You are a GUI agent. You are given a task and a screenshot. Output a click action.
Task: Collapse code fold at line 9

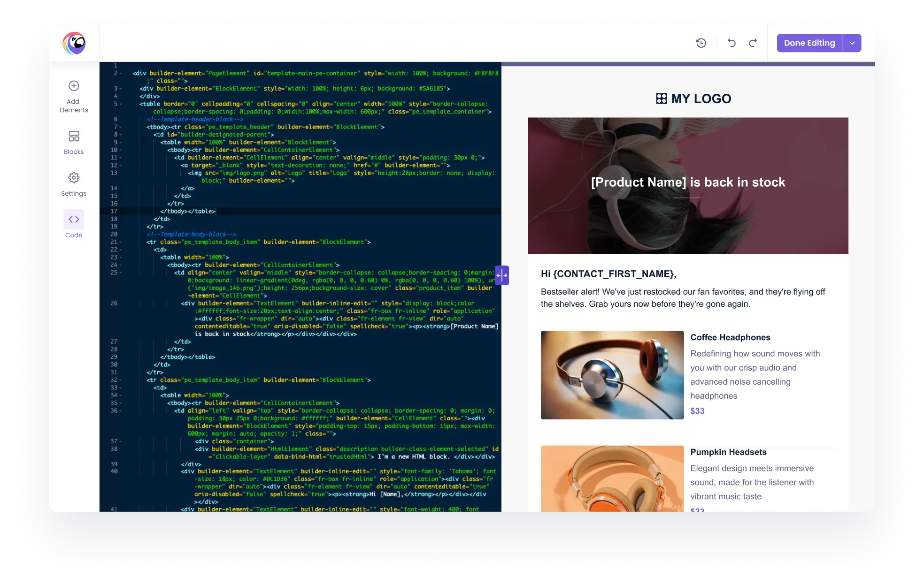click(121, 143)
